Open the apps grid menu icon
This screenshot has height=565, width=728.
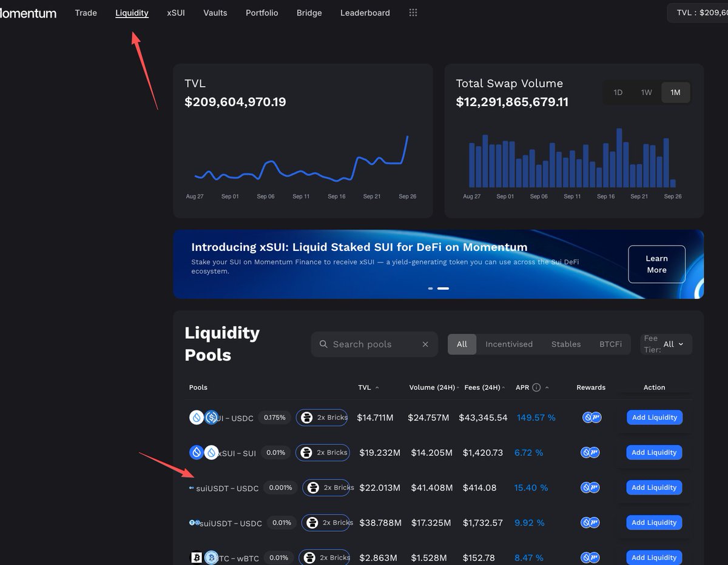pyautogui.click(x=413, y=13)
